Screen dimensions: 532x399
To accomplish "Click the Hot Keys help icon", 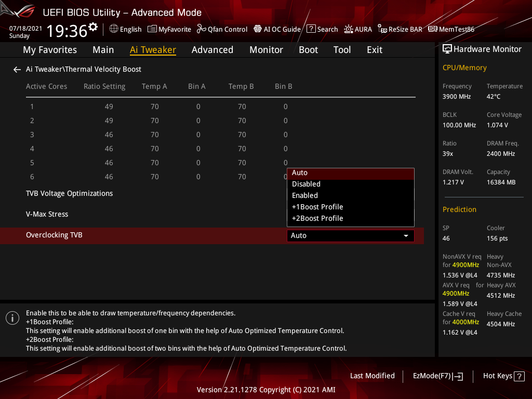I will pyautogui.click(x=518, y=376).
